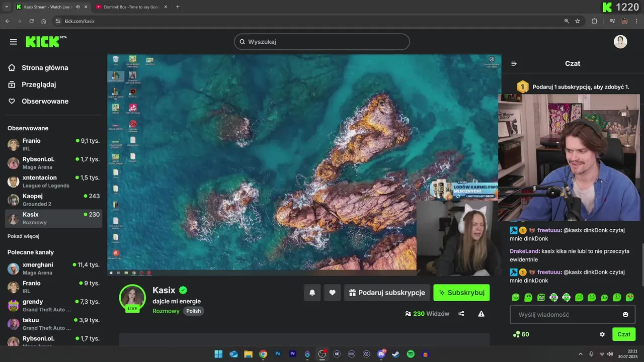The height and width of the screenshot is (362, 644).
Task: Click the report warning triangle icon
Action: click(x=481, y=314)
